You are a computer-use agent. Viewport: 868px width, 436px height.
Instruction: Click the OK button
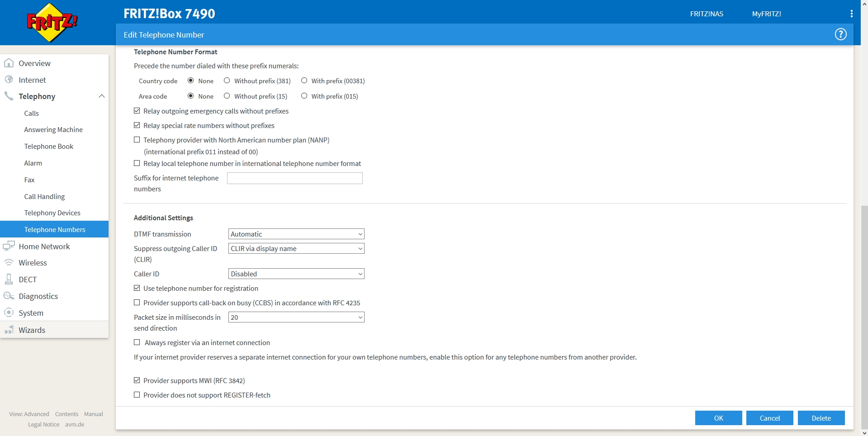(x=718, y=418)
